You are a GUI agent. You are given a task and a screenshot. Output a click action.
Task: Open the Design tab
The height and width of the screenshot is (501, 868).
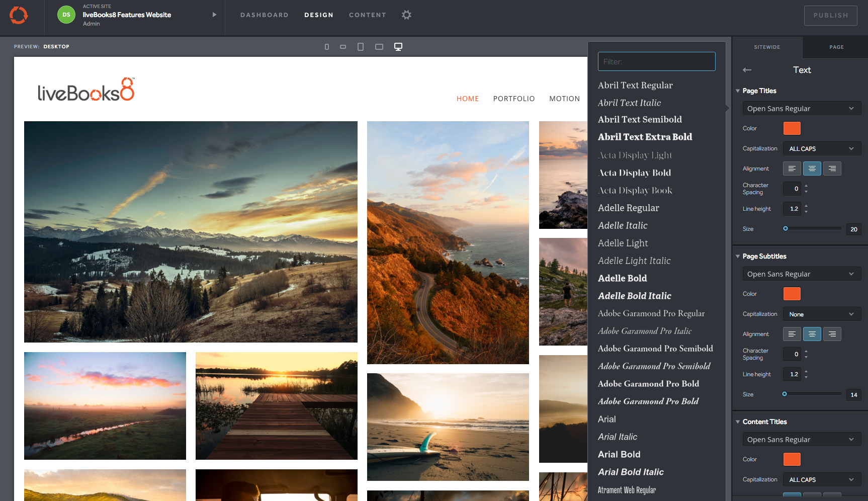point(319,15)
